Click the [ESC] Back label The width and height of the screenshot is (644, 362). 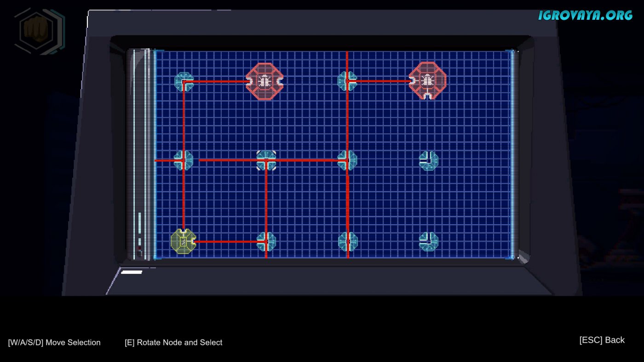point(602,340)
